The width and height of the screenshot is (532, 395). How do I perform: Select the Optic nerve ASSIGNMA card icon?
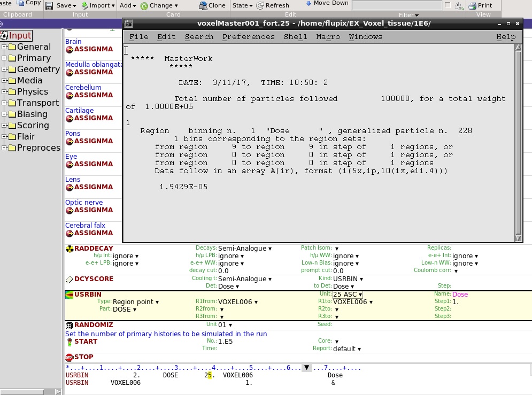[x=70, y=211]
